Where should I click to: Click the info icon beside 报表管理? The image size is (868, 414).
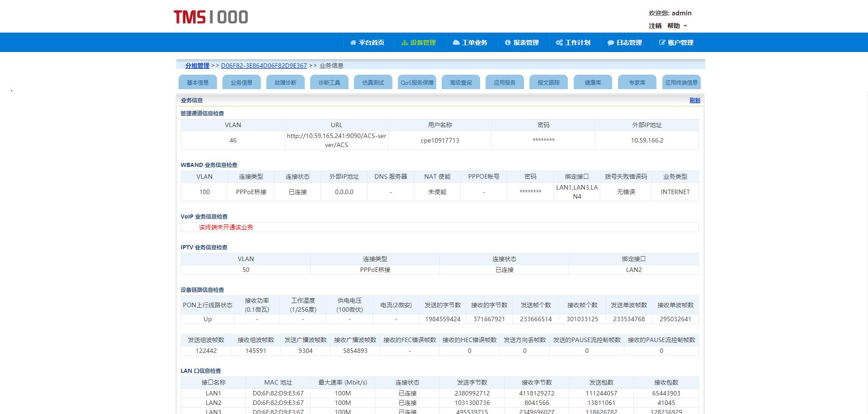click(508, 43)
